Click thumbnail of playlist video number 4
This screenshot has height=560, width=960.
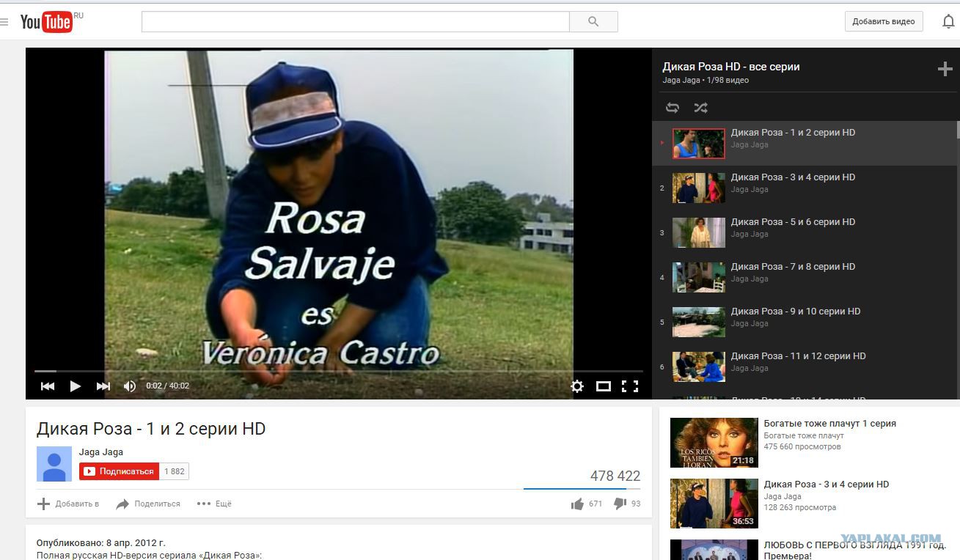point(699,278)
